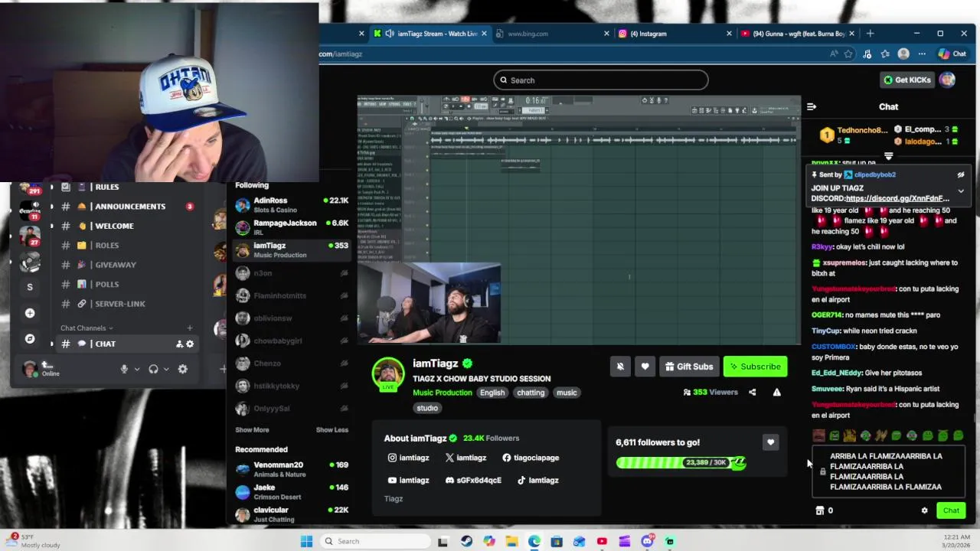Open headphone output options arrow in Discord
The height and width of the screenshot is (551, 980).
pyautogui.click(x=166, y=369)
